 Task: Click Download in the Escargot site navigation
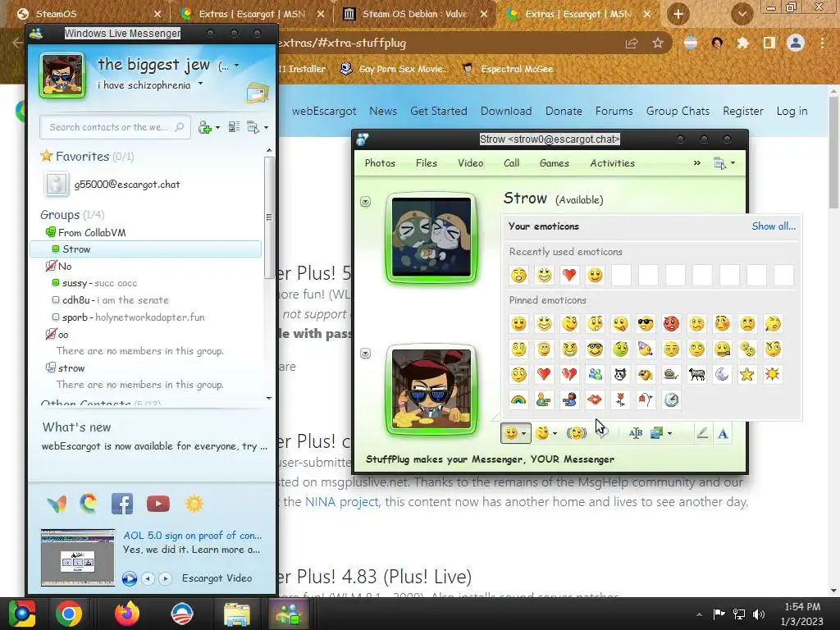[506, 111]
